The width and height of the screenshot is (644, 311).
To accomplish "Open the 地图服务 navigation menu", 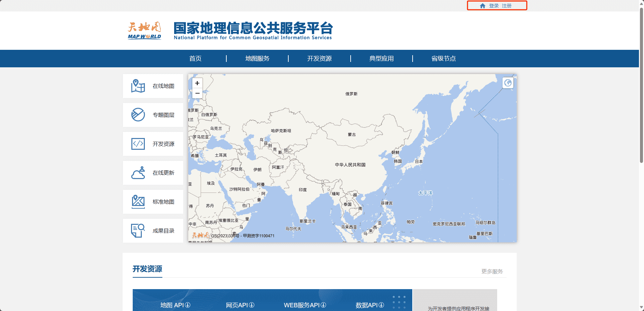I will tap(257, 59).
